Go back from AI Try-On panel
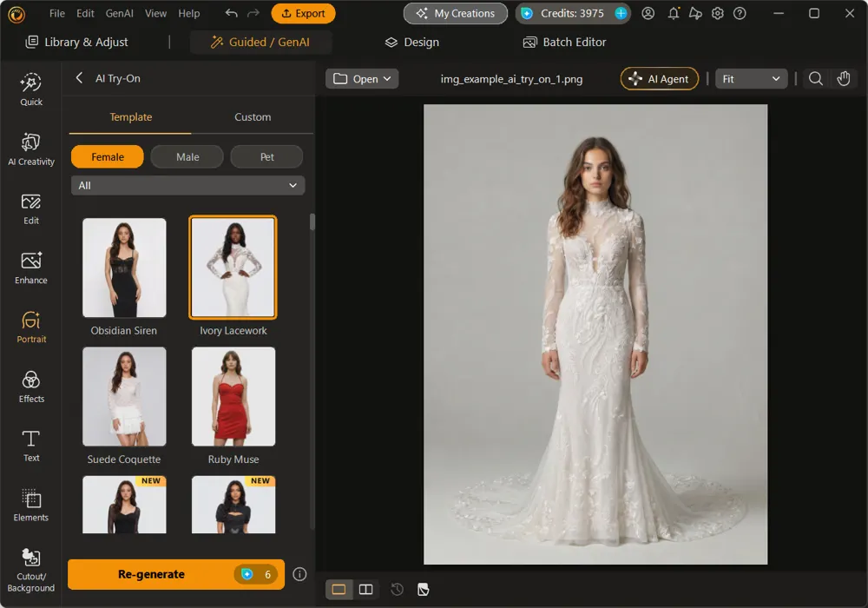868x608 pixels. [79, 78]
